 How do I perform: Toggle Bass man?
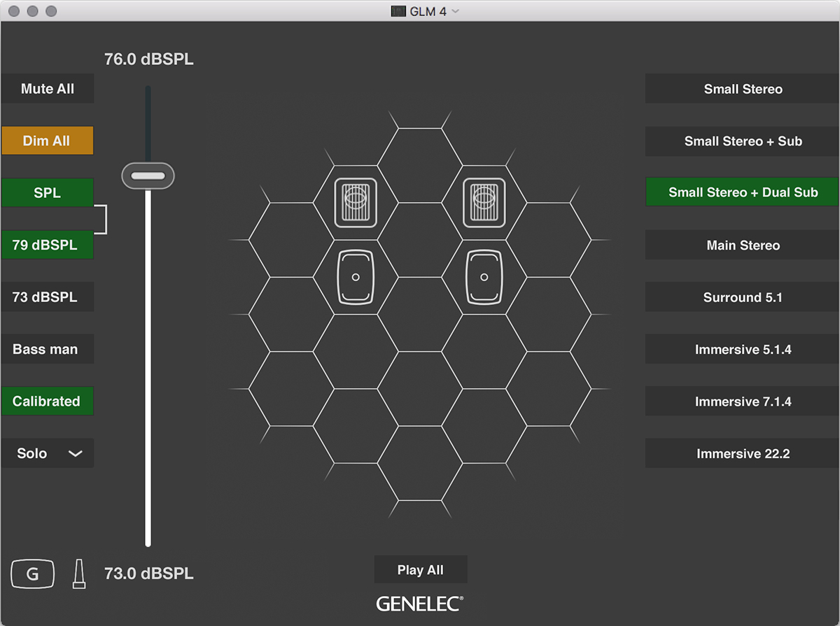[x=47, y=349]
